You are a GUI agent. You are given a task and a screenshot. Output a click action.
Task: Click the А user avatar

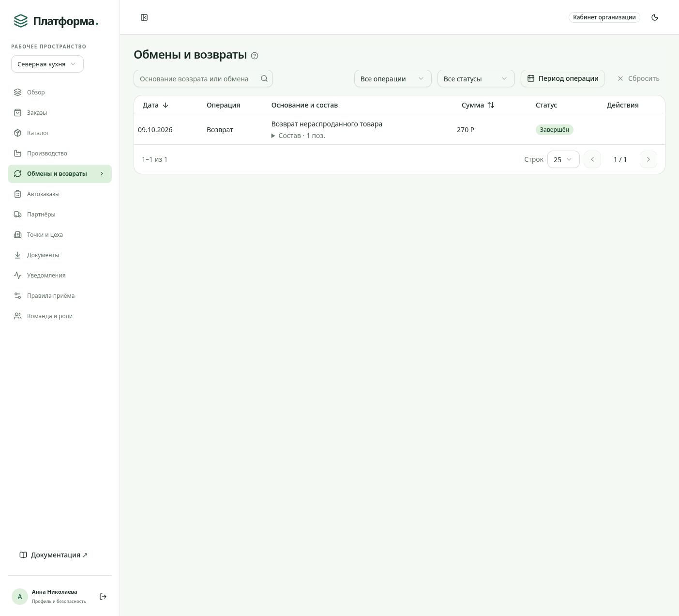[20, 597]
